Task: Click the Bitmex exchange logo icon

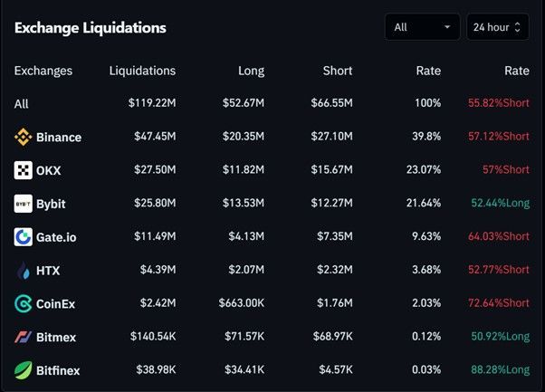Action: click(x=24, y=337)
